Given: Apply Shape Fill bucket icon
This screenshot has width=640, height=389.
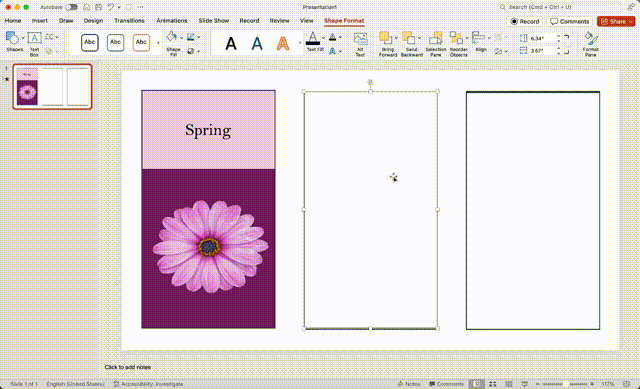Looking at the screenshot, I should 171,37.
